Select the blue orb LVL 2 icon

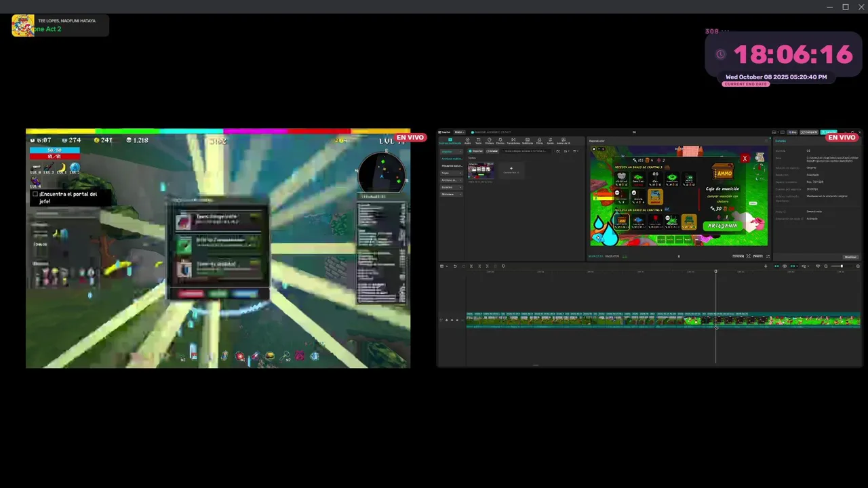(75, 167)
